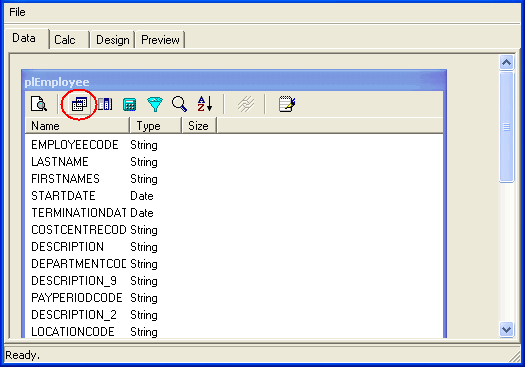This screenshot has height=368, width=526.
Task: Open the A-Z Sort icon
Action: 205,104
